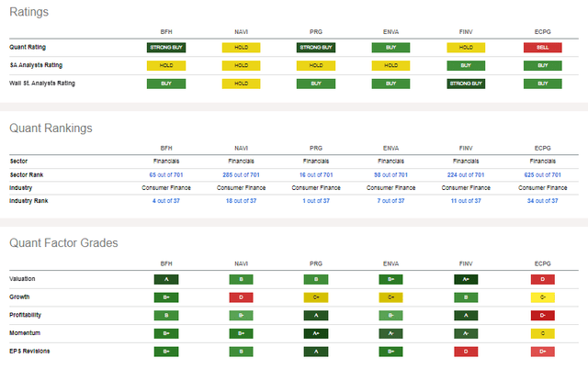Open NAVI's Wall St. Analysts HOLD badge
The image size is (588, 369).
point(241,84)
